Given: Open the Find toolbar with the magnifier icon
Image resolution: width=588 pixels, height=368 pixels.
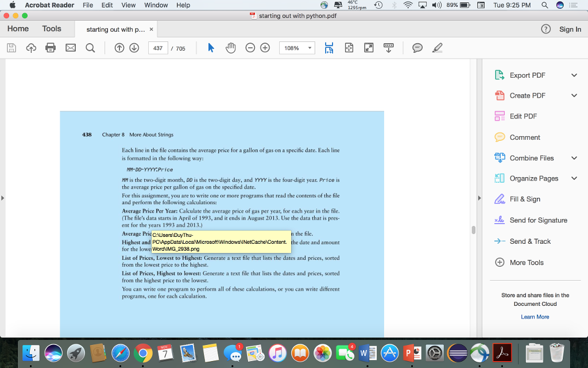Looking at the screenshot, I should click(90, 48).
